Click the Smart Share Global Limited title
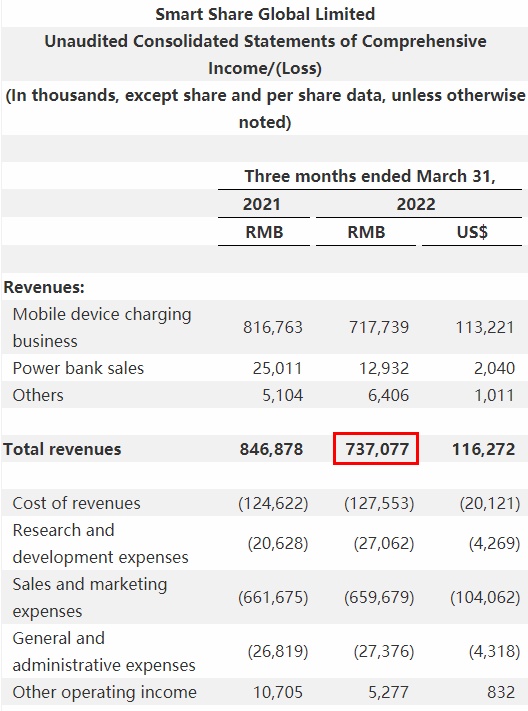This screenshot has width=528, height=711. tap(265, 14)
